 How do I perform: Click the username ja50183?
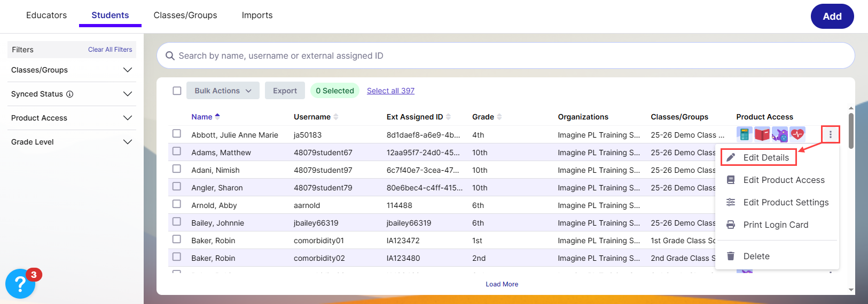tap(308, 135)
